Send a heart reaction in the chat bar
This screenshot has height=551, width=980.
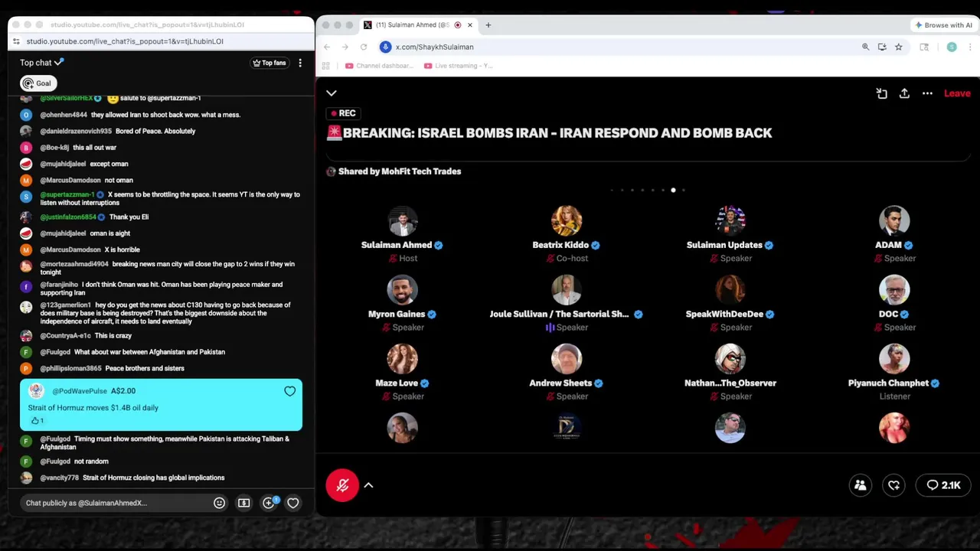[x=292, y=503]
